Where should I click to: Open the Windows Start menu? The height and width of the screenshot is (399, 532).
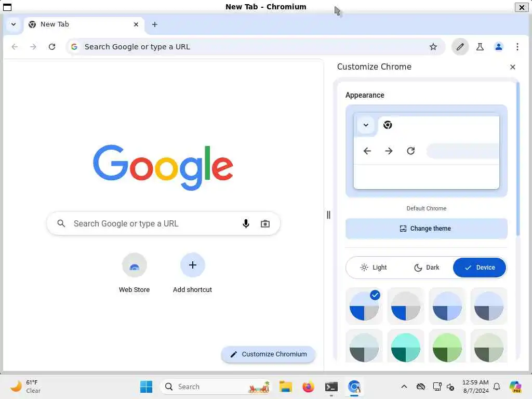pyautogui.click(x=146, y=387)
